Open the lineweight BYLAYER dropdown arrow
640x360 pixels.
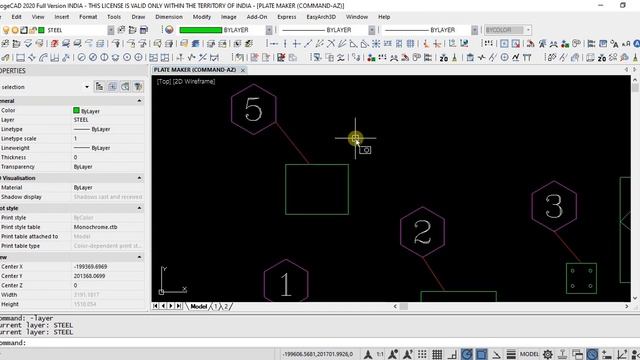(475, 30)
